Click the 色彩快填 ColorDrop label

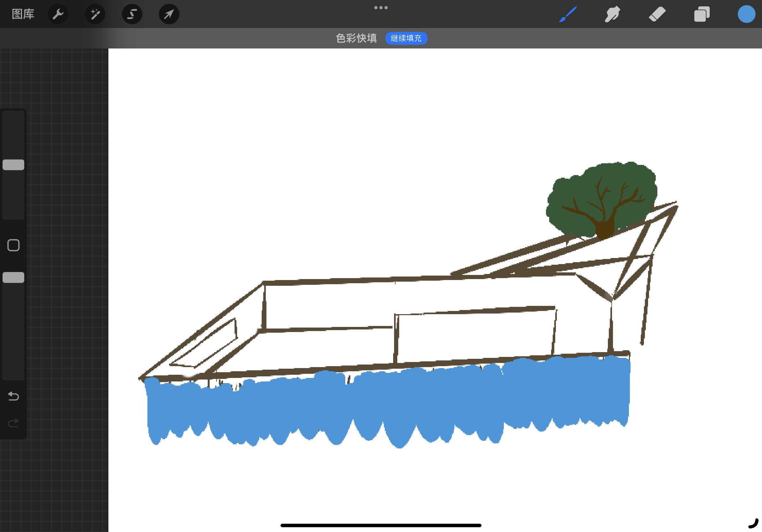click(x=356, y=38)
